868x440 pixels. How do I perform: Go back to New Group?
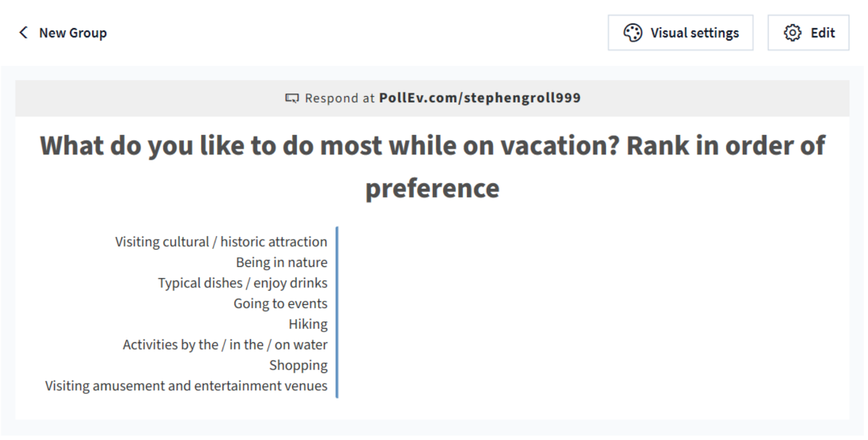tap(73, 33)
